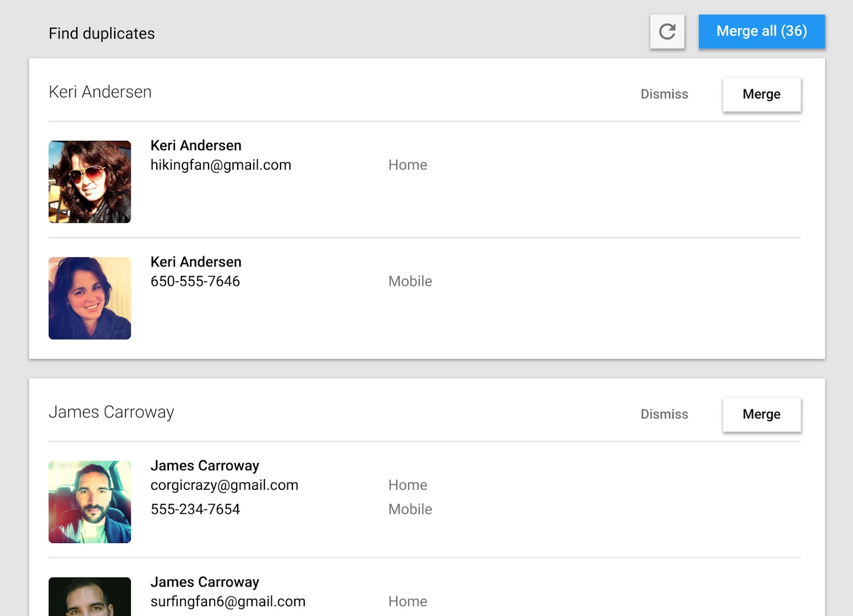Click James Carroway's car selfie photo
The height and width of the screenshot is (616, 853).
click(89, 501)
